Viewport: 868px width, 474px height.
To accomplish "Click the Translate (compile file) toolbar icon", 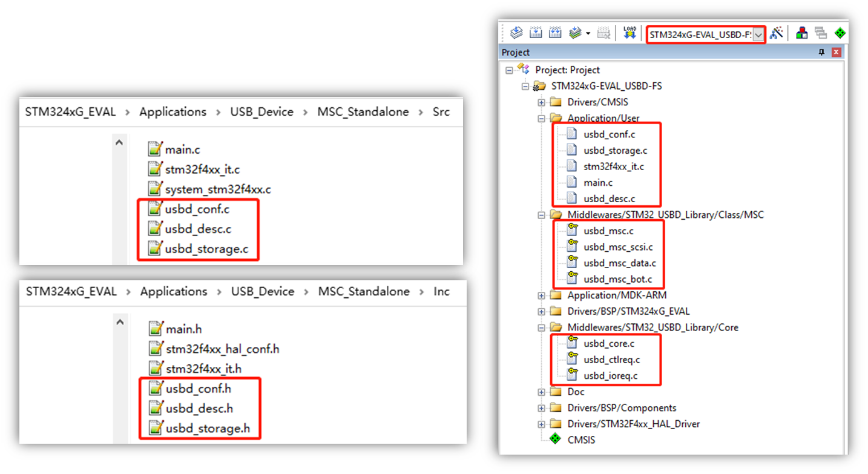I will (x=516, y=33).
